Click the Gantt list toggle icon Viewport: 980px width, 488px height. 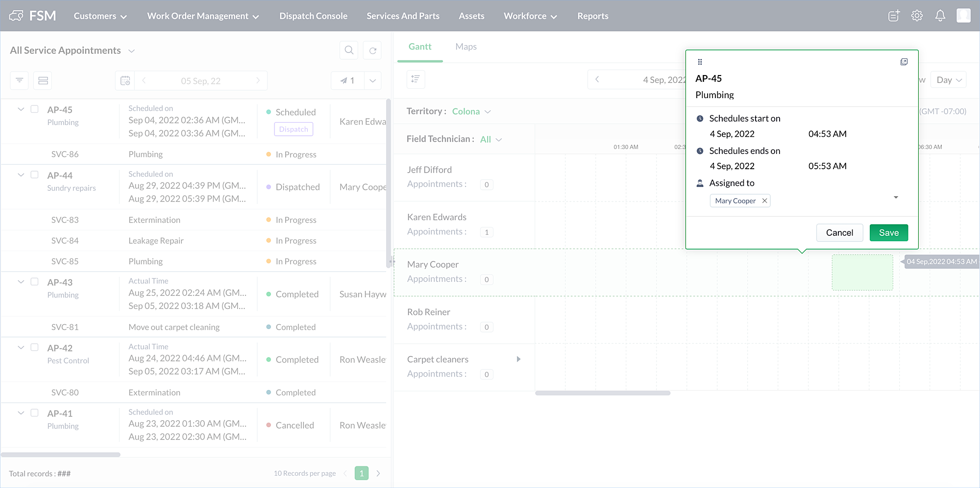[416, 79]
